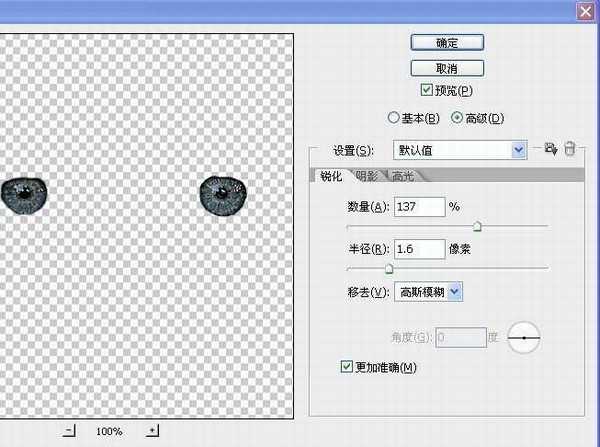Open the 移去(V) remove dropdown
Image resolution: width=600 pixels, height=447 pixels.
click(429, 292)
